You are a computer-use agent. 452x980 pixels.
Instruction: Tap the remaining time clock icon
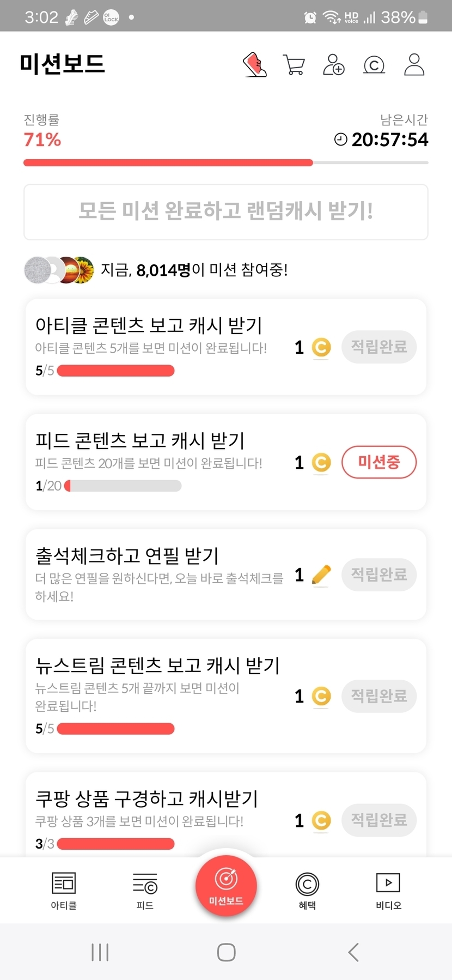pos(341,140)
